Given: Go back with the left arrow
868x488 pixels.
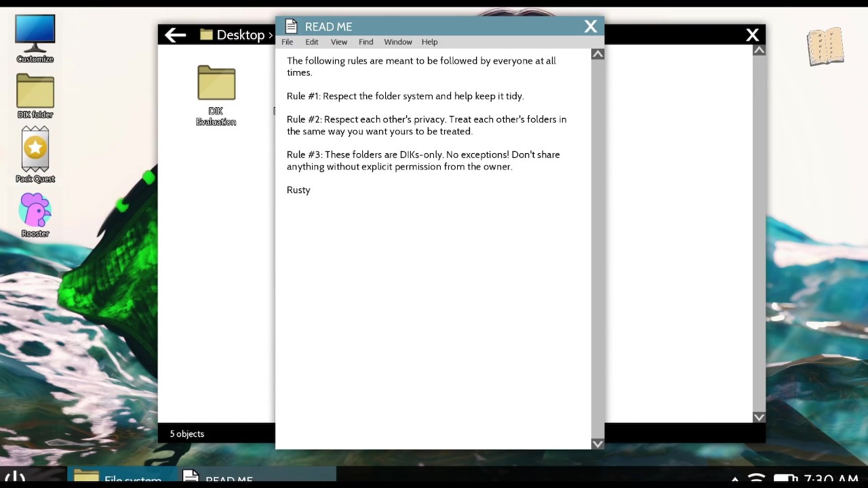Looking at the screenshot, I should coord(175,35).
